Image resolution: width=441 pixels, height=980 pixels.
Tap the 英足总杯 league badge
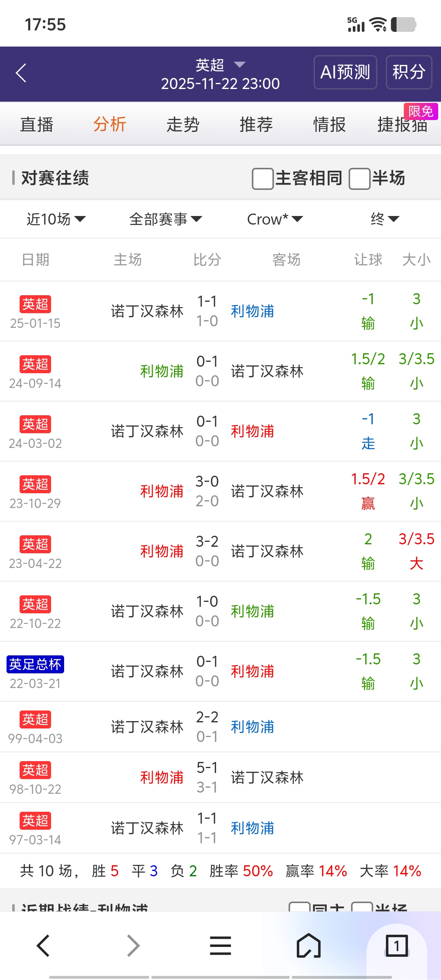coord(35,664)
